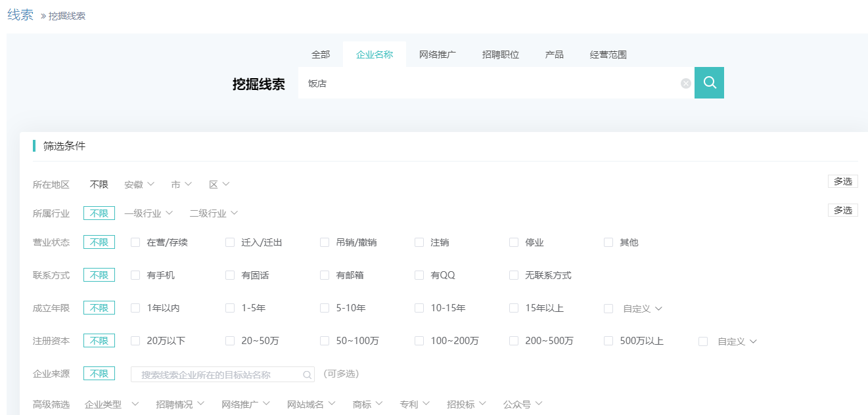Tick the 有手机 contact checkbox
Screen dimensions: 868x415
135,275
